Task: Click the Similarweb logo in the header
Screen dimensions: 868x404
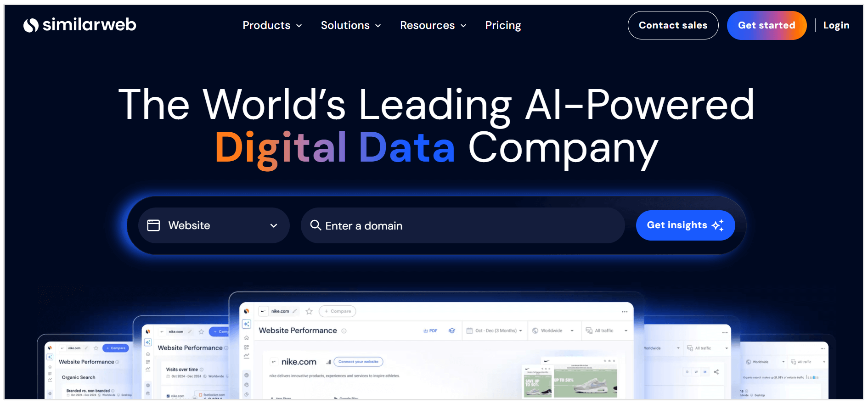Action: [x=80, y=25]
